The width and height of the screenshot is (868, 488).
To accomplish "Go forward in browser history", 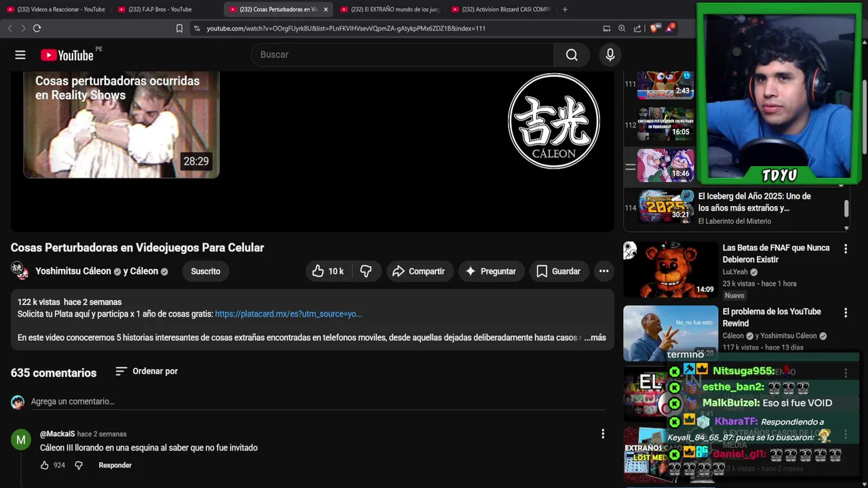I will coord(23,28).
